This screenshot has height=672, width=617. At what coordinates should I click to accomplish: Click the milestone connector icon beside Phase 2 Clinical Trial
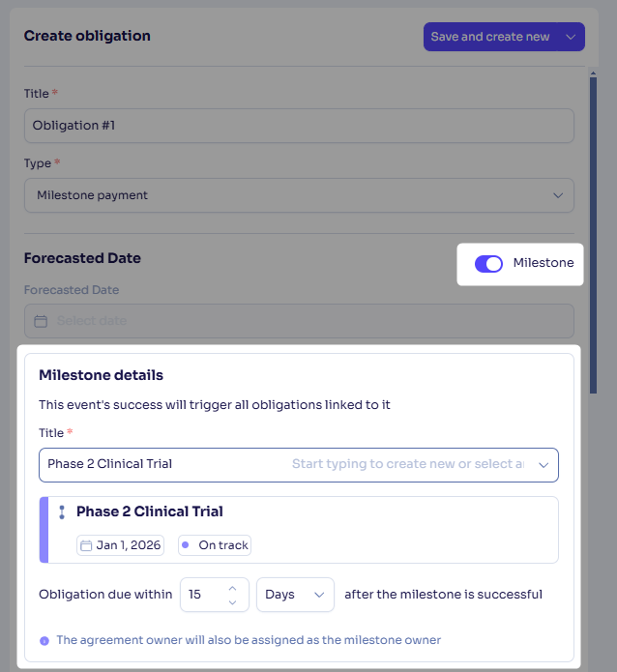point(62,512)
